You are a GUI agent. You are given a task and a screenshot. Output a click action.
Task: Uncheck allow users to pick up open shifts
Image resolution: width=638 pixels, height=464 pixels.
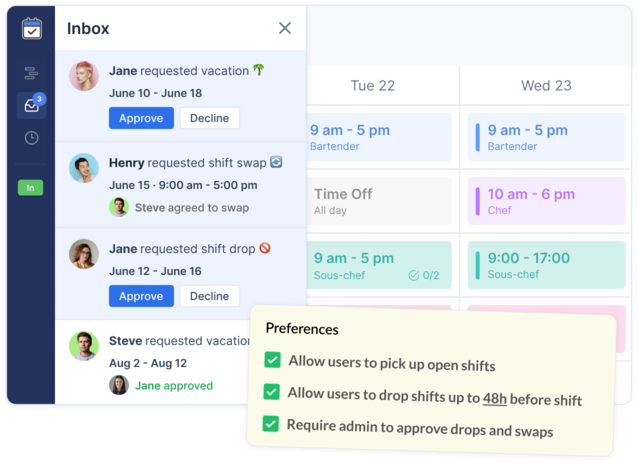pyautogui.click(x=272, y=361)
